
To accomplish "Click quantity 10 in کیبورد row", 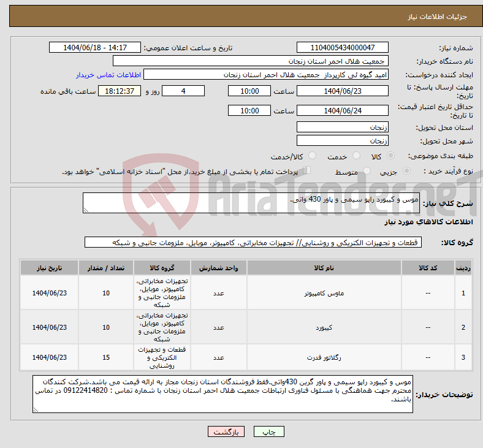I will pyautogui.click(x=106, y=327).
